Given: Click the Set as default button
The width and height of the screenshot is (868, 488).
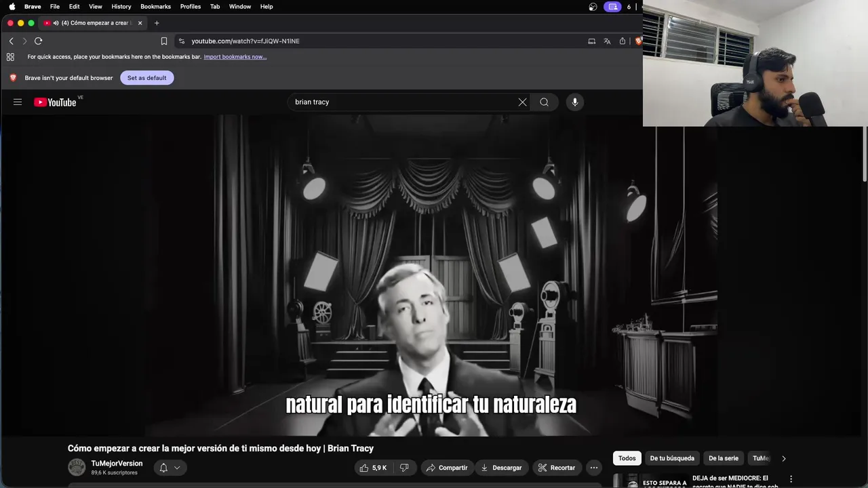Looking at the screenshot, I should pyautogui.click(x=146, y=78).
